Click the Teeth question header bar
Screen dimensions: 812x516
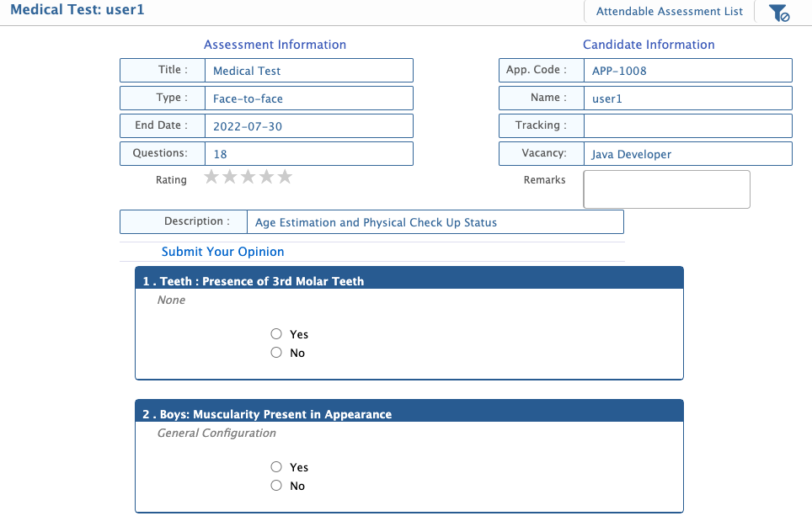point(409,281)
